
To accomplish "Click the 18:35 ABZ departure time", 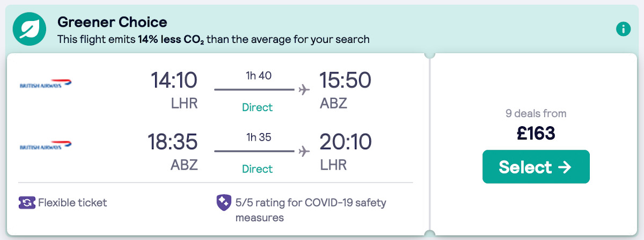I will tap(173, 142).
